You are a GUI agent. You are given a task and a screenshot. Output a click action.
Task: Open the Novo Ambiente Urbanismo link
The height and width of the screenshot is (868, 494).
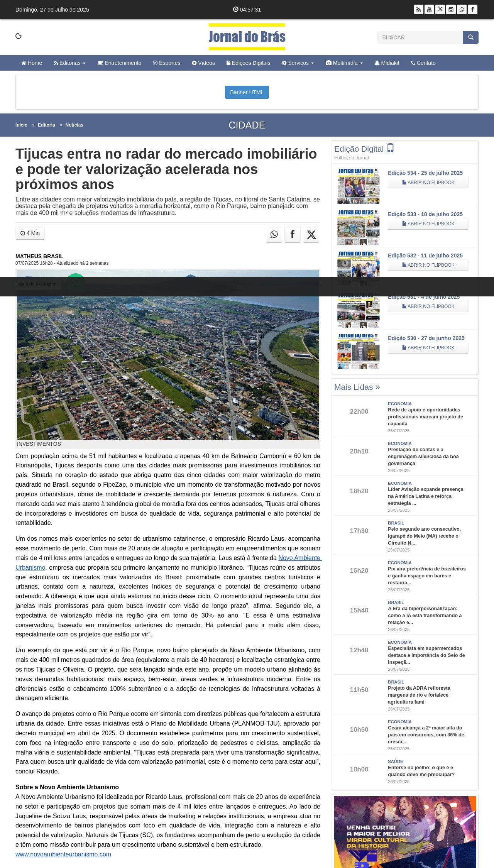299,558
